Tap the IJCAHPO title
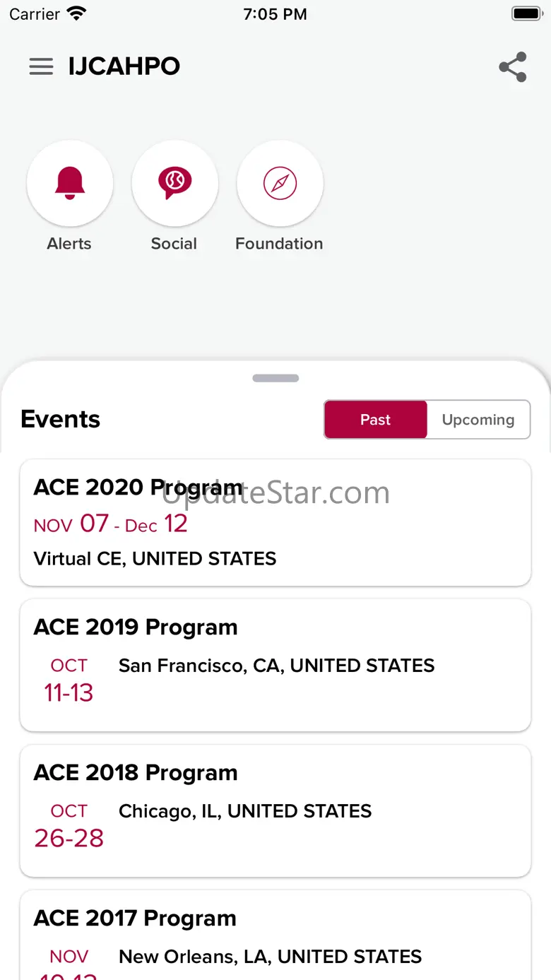The image size is (551, 980). 124,66
